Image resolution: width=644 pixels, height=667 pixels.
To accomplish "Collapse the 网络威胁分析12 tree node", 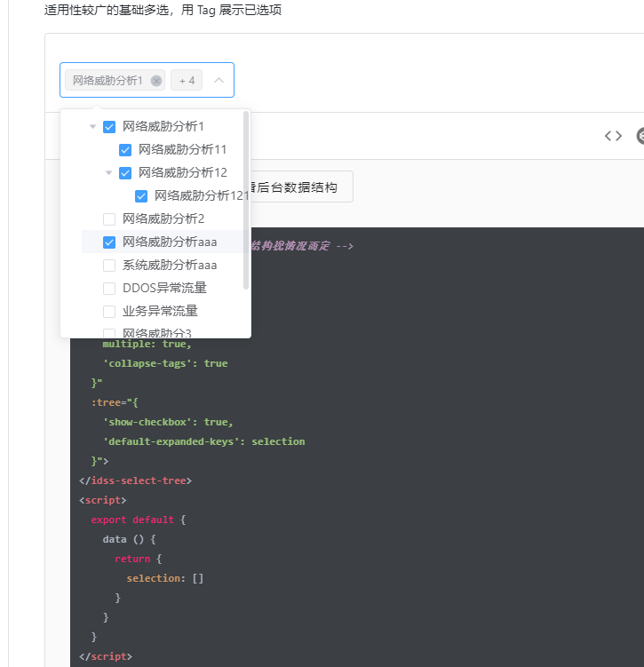I will [108, 172].
